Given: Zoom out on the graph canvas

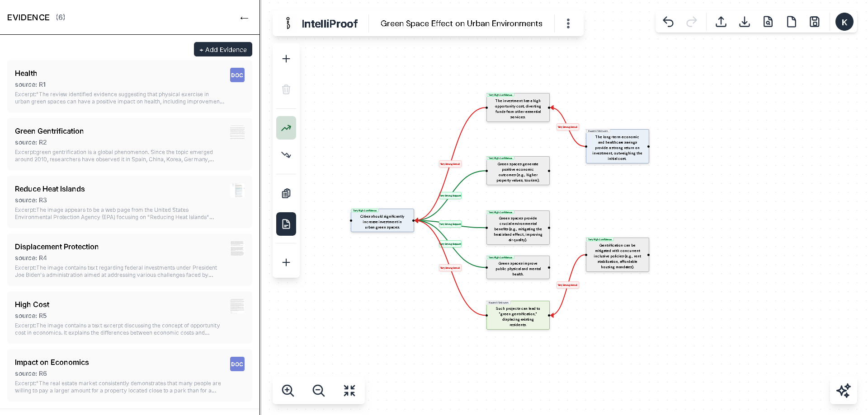Looking at the screenshot, I should click(319, 391).
